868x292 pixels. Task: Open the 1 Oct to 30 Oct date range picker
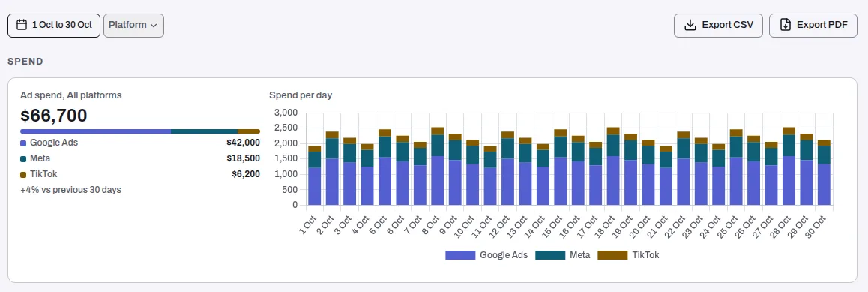coord(54,26)
